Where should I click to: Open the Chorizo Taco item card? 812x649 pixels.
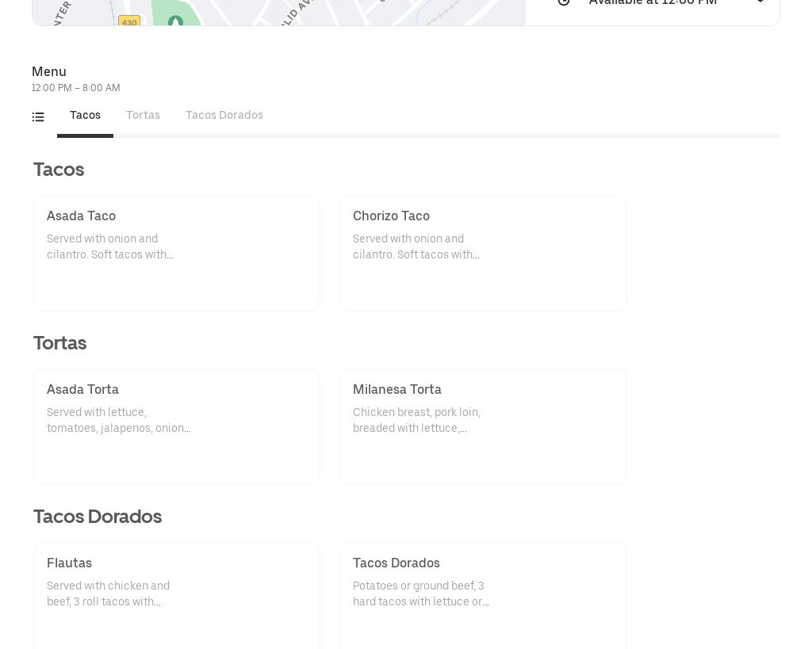click(483, 253)
